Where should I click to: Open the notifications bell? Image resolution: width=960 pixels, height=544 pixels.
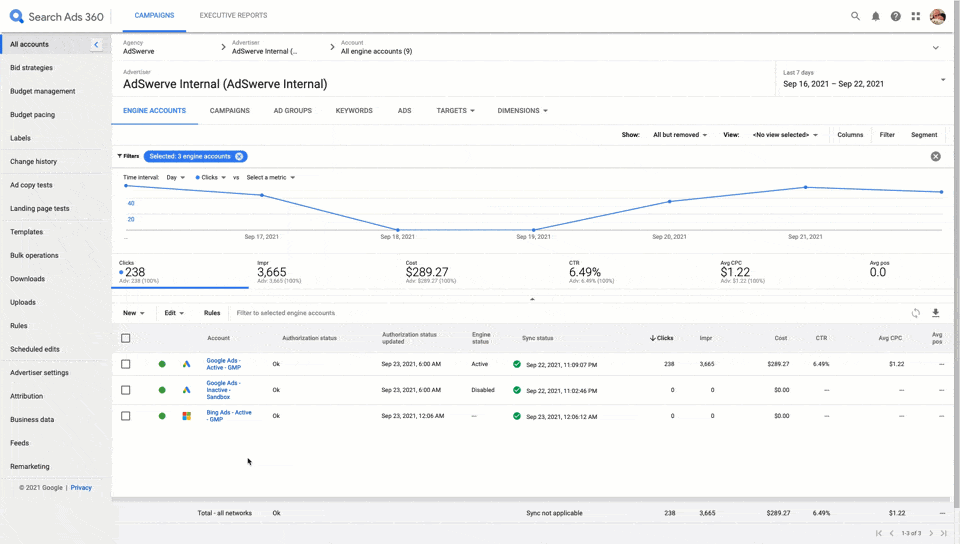coord(876,17)
